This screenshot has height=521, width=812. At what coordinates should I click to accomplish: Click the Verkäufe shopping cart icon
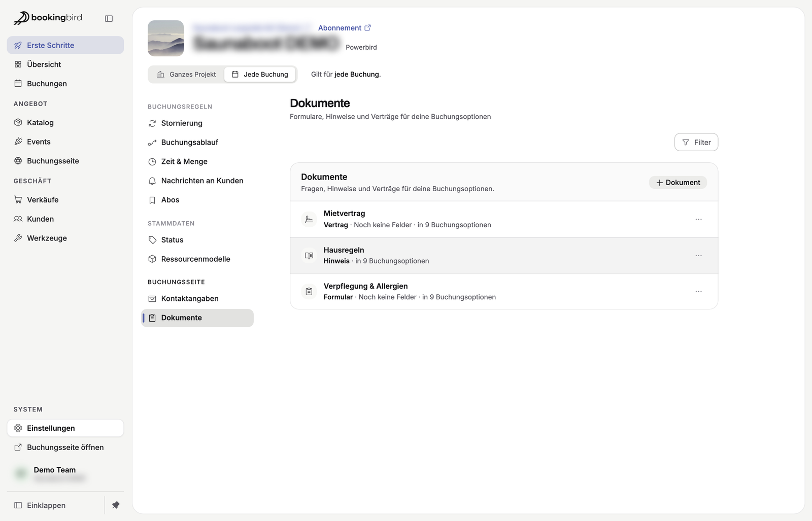tap(18, 200)
